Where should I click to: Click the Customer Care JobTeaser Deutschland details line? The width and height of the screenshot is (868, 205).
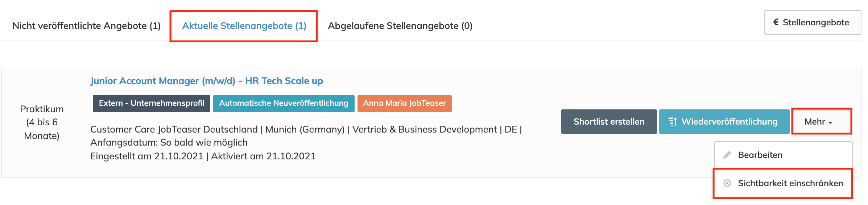306,129
